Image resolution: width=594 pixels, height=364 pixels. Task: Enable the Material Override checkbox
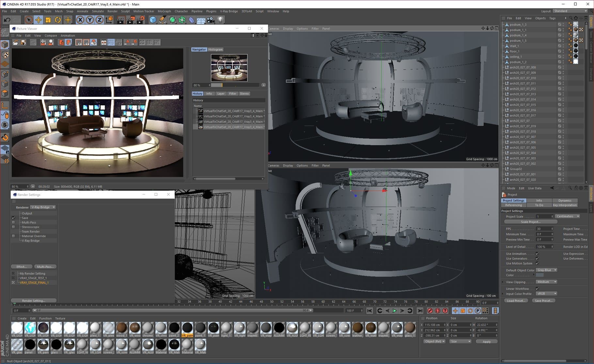pos(13,236)
